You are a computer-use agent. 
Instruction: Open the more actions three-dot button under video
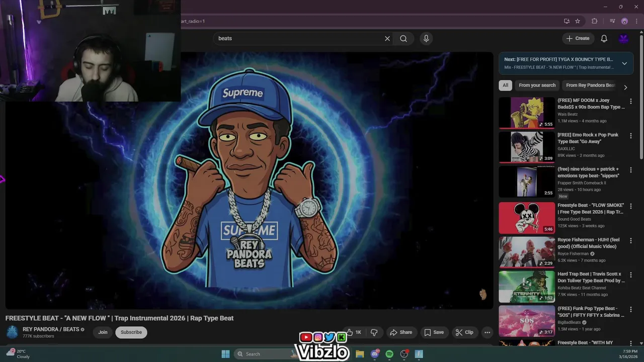click(x=487, y=332)
